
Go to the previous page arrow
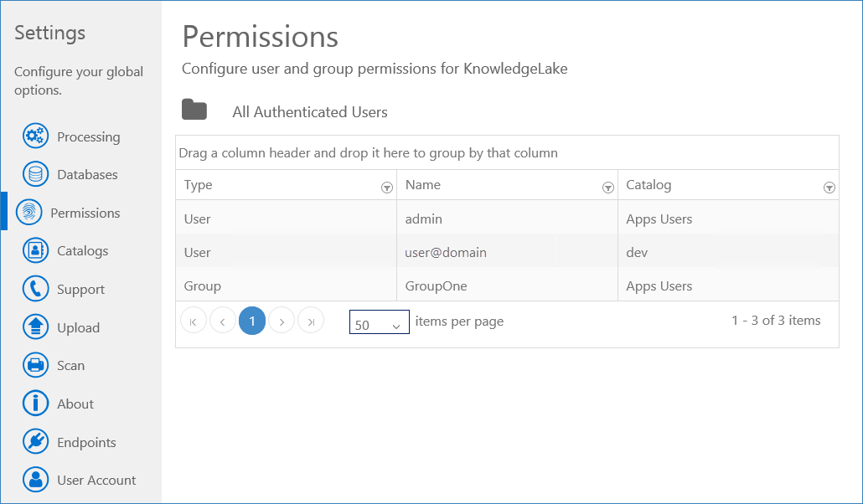[x=223, y=321]
